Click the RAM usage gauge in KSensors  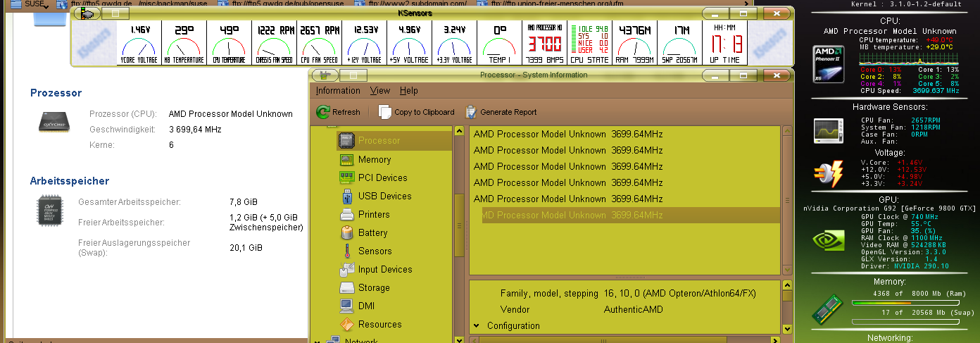(x=634, y=44)
